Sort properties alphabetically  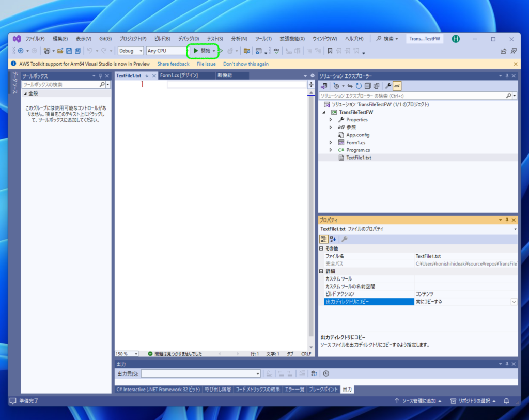(333, 239)
